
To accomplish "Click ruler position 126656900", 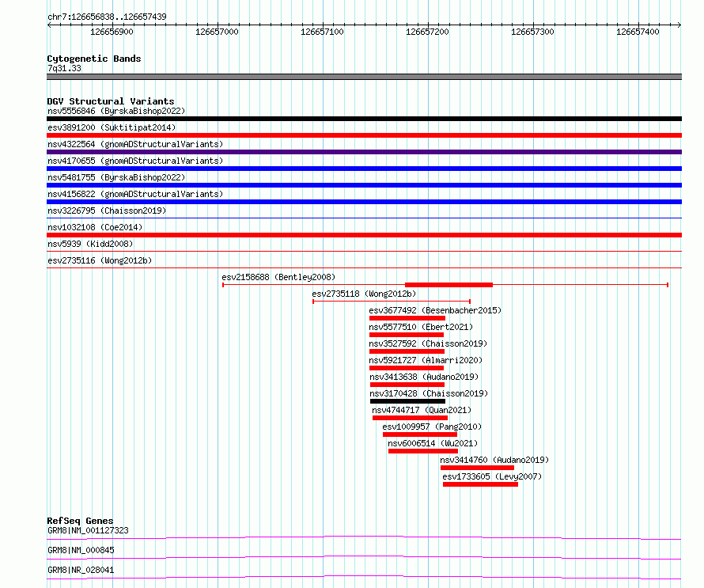I will 112,32.
